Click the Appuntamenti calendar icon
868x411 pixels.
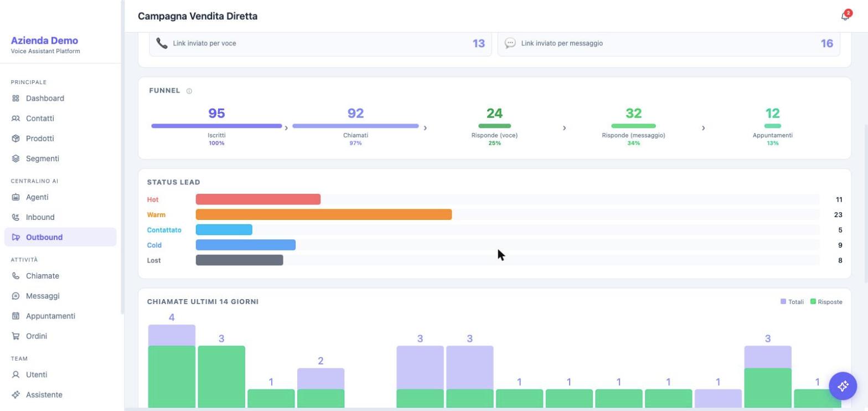[15, 316]
